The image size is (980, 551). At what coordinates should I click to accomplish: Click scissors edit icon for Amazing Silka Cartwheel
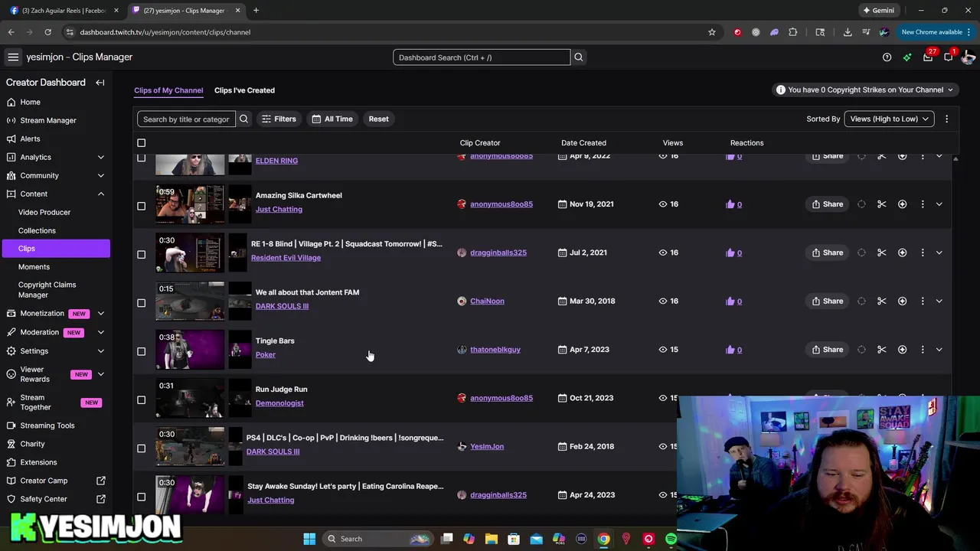(x=882, y=204)
